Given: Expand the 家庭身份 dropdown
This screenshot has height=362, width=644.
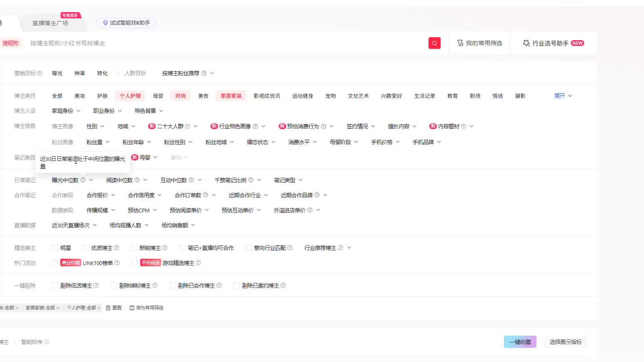Looking at the screenshot, I should (x=66, y=111).
